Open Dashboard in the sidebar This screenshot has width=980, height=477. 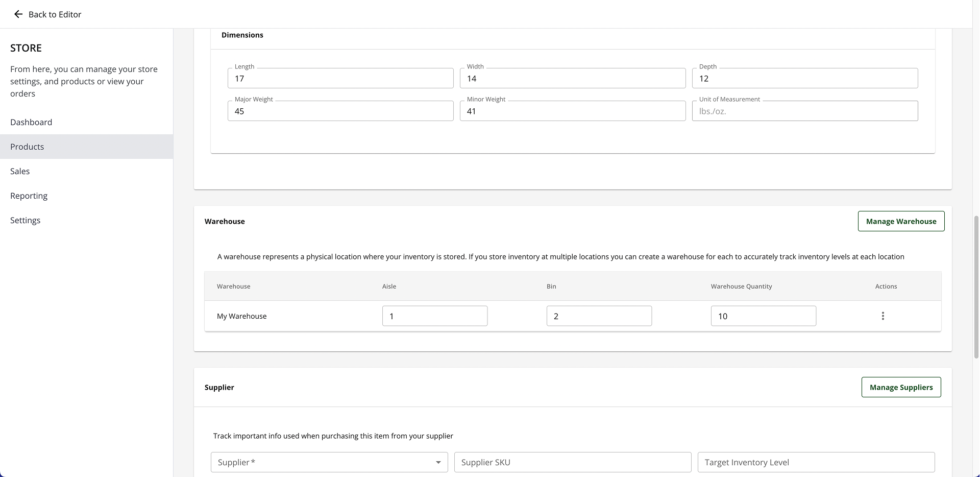click(31, 122)
